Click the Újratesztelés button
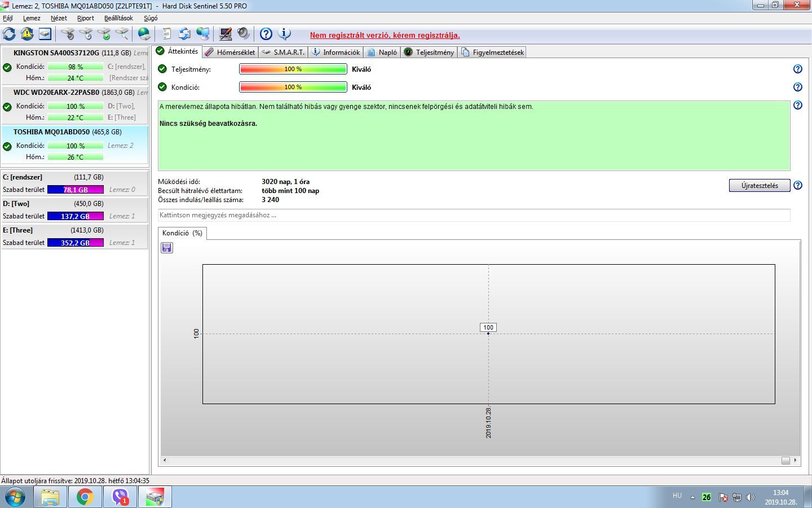The width and height of the screenshot is (812, 508). (x=760, y=186)
